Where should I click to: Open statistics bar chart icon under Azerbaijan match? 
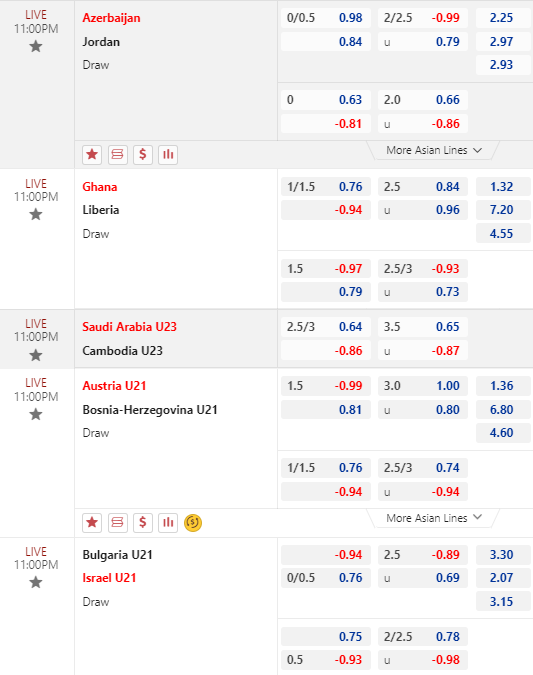[x=168, y=154]
